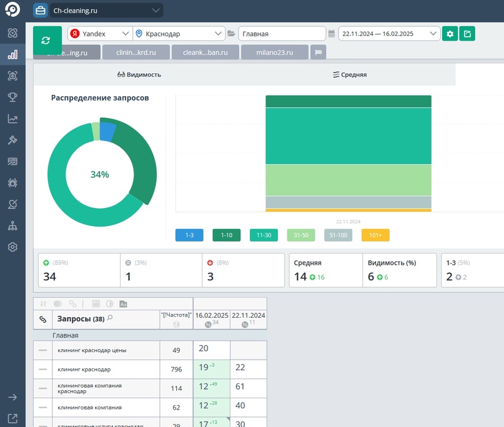Screen dimensions: 504x427
Task: Open the sitemap tree icon in the sidebar
Action: tap(12, 226)
